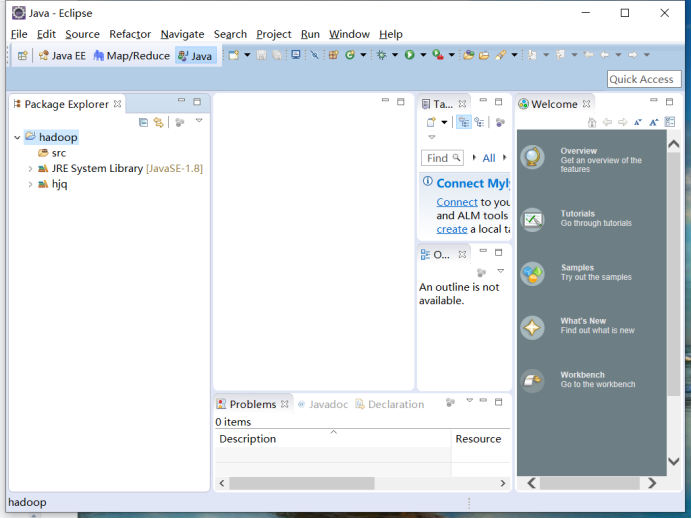Click the Home icon in the Welcome toolbar
692x519 pixels.
coord(592,123)
